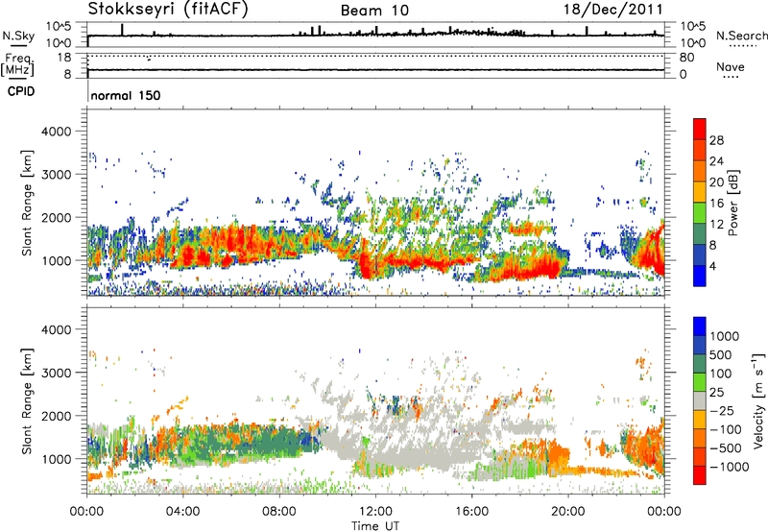The width and height of the screenshot is (768, 532).
Task: Click the yellow Velocity segment between -100 and -25
Action: pyautogui.click(x=700, y=420)
